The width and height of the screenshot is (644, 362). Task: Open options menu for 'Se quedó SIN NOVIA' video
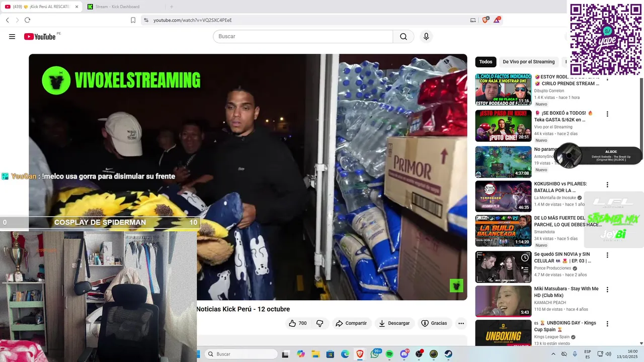tap(607, 255)
